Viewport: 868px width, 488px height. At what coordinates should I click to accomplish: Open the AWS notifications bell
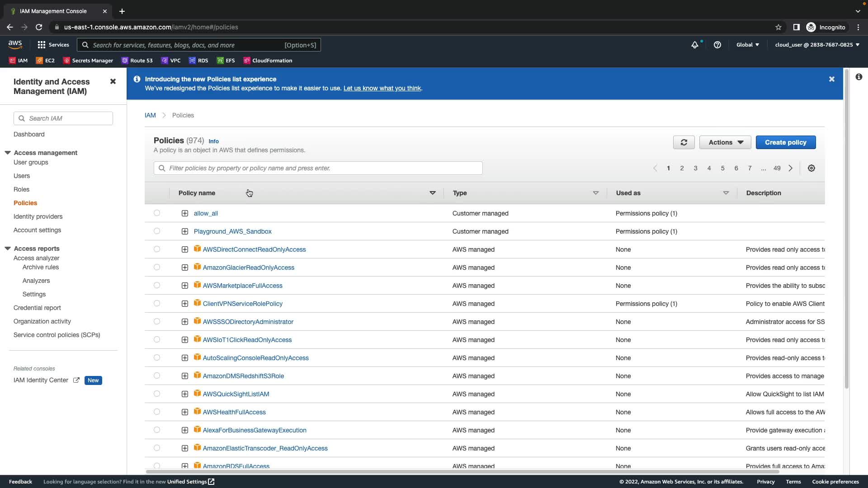(x=695, y=45)
